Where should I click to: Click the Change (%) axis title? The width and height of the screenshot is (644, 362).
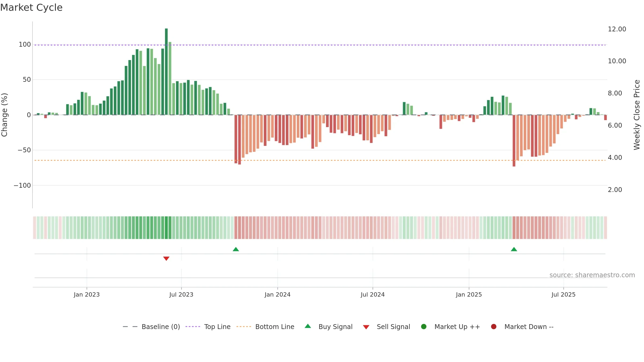point(4,115)
